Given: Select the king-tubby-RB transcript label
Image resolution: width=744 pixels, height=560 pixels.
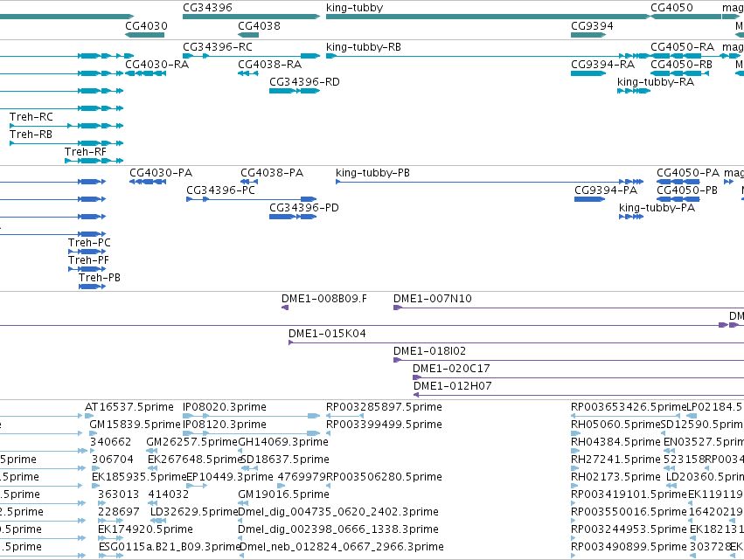Looking at the screenshot, I should coord(364,47).
